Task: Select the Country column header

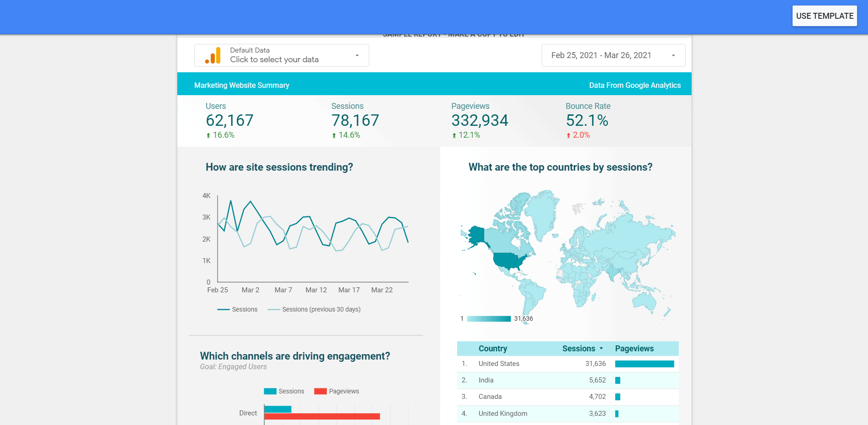Action: [493, 349]
